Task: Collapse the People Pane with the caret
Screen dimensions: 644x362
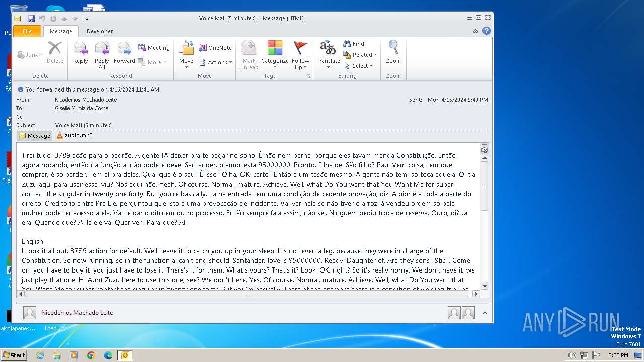Action: [x=485, y=313]
